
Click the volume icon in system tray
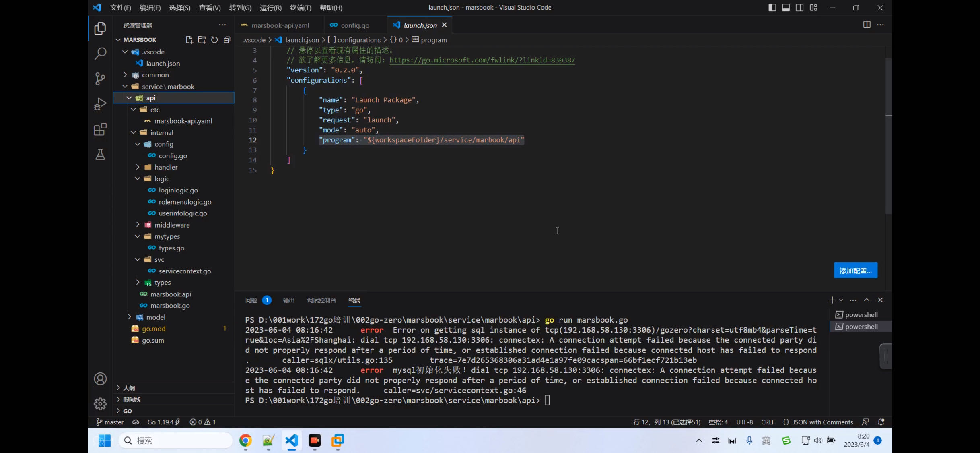[x=818, y=441]
